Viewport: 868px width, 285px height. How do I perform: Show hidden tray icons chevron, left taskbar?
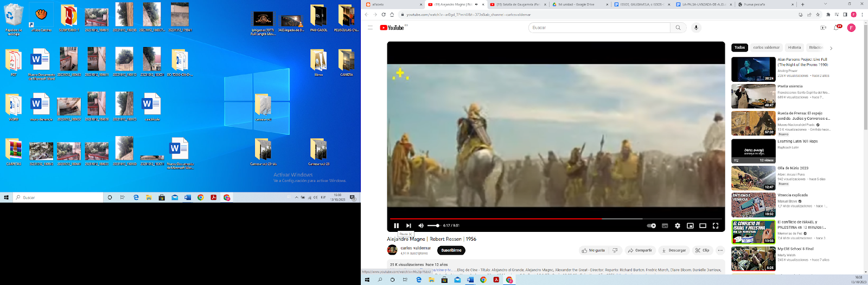[296, 198]
